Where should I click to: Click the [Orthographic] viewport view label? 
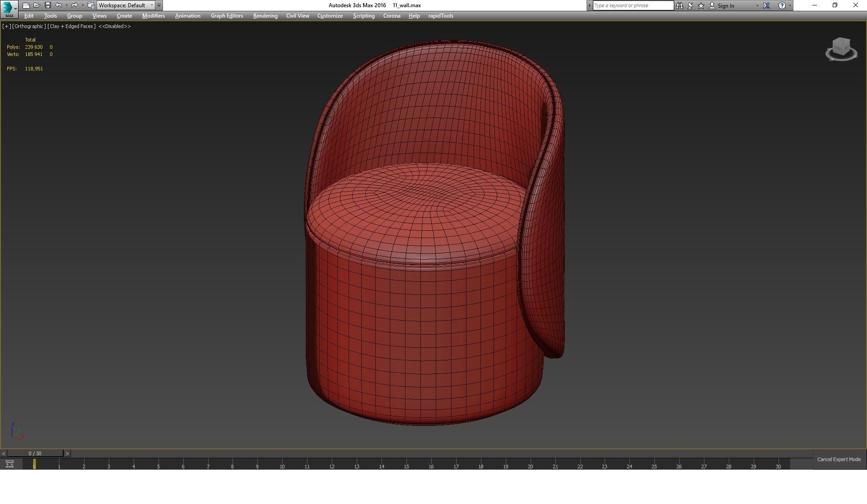29,26
